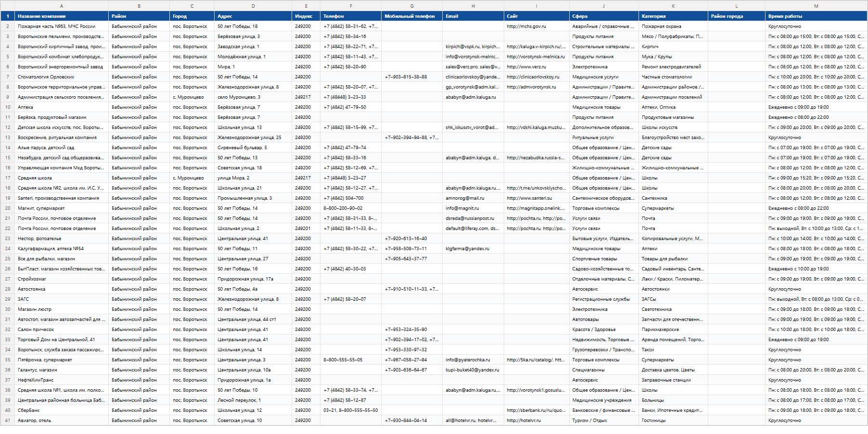Viewport: 868px width, 434px height.
Task: Click the "Сфера" header cell
Action: [x=604, y=16]
